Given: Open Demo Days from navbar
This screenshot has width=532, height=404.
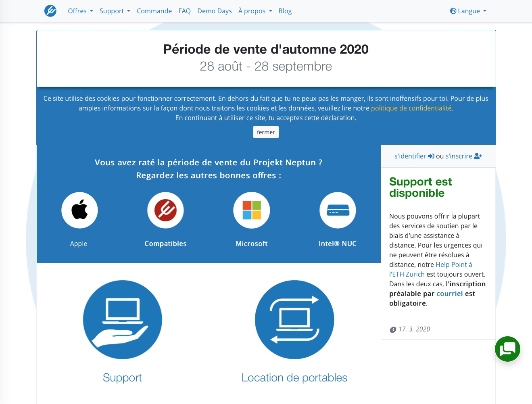Looking at the screenshot, I should coord(215,11).
